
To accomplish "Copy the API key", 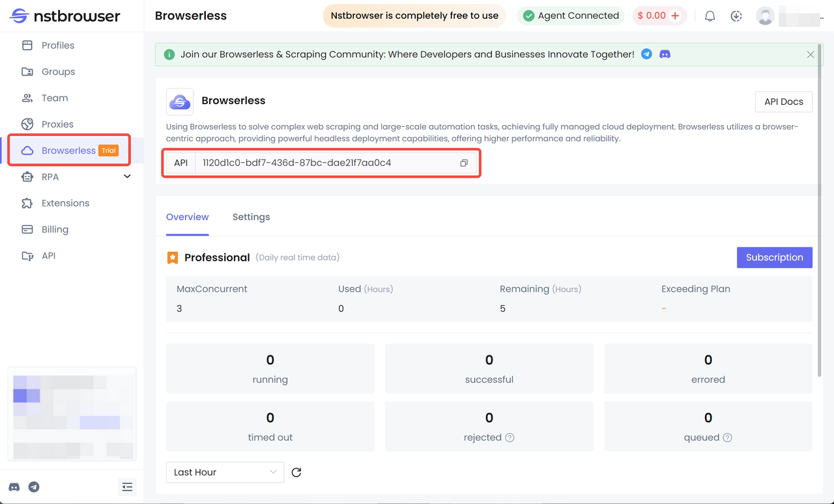I will coord(464,163).
